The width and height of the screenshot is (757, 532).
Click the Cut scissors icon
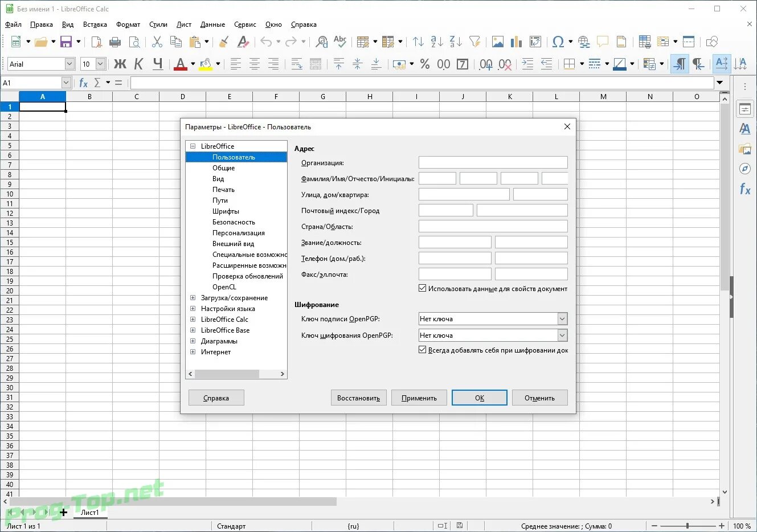point(157,42)
